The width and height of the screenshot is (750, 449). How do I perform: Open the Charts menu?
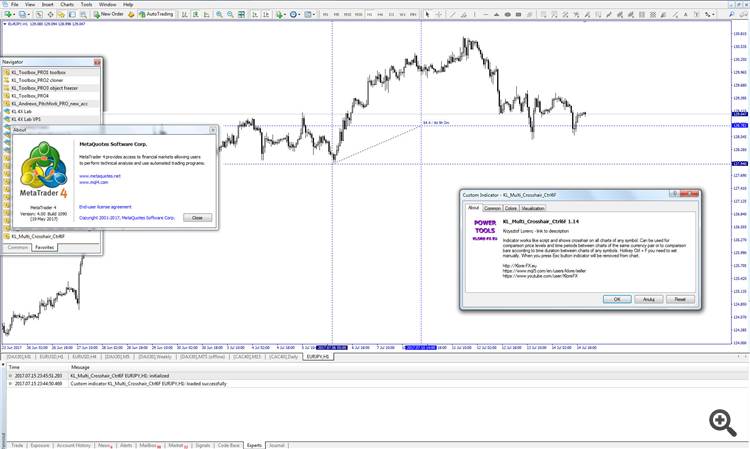point(67,4)
